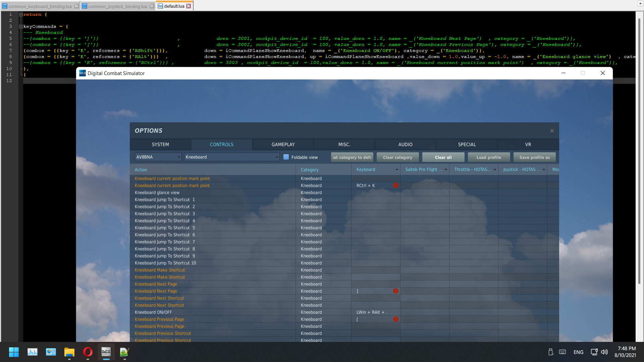Open the touch keyboard tray icon
644x362 pixels.
pyautogui.click(x=562, y=352)
